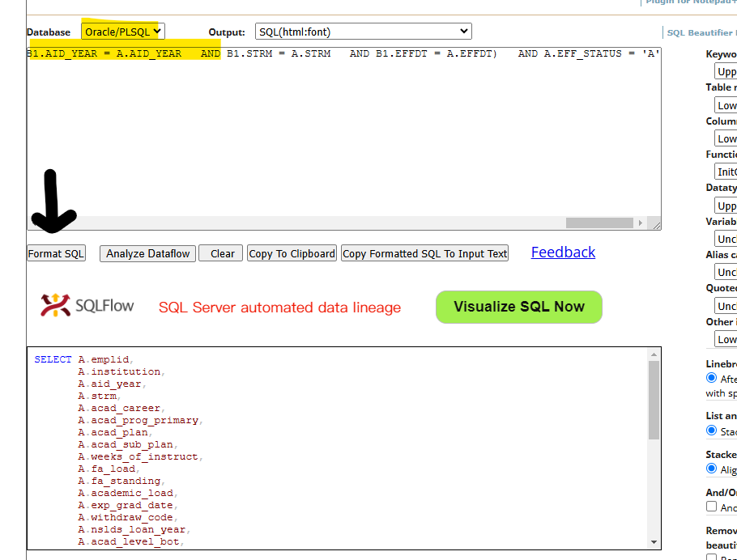737x560 pixels.
Task: Click the SQLFlow logo
Action: pyautogui.click(x=87, y=305)
